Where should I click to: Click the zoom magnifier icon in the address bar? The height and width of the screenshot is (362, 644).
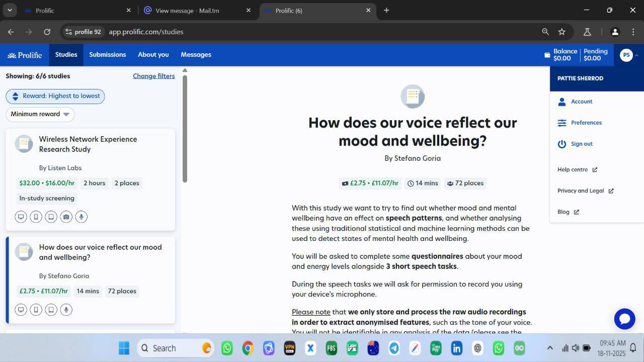(x=545, y=32)
